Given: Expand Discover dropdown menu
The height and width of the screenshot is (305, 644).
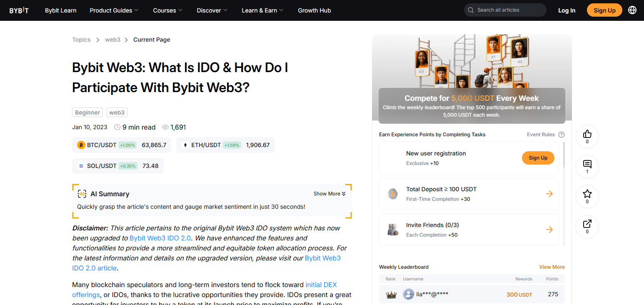Looking at the screenshot, I should [212, 10].
